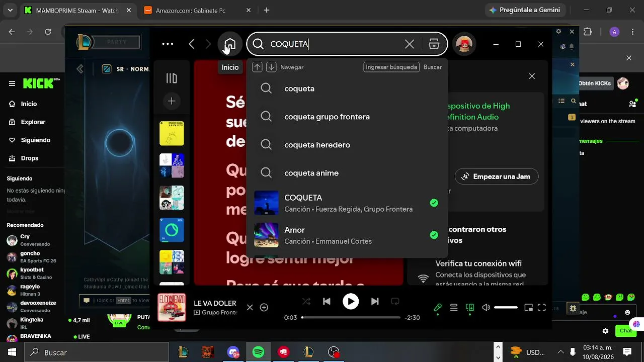Open a new browser tab
Viewport: 644px width, 362px height.
pos(267,10)
